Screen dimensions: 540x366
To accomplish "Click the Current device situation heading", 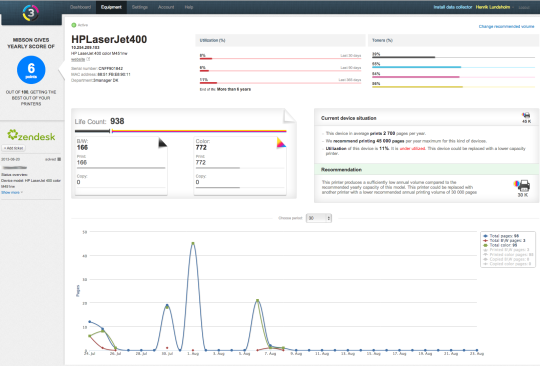I will 349,118.
